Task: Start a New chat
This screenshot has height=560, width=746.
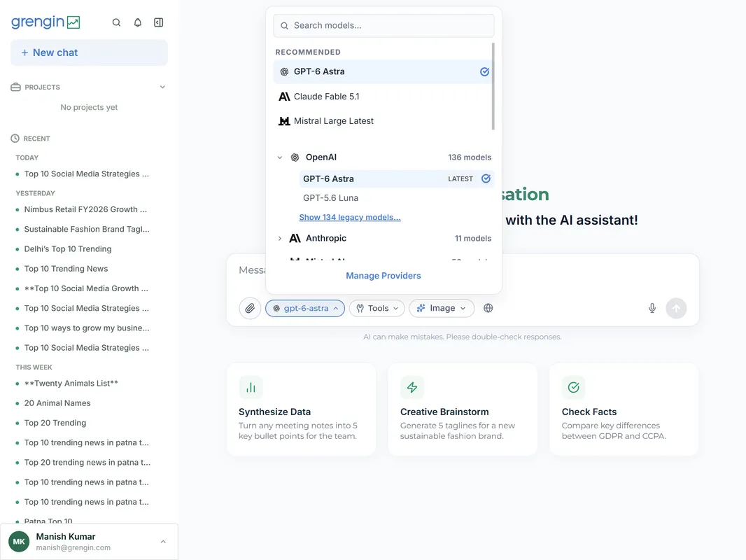Action: click(x=89, y=52)
